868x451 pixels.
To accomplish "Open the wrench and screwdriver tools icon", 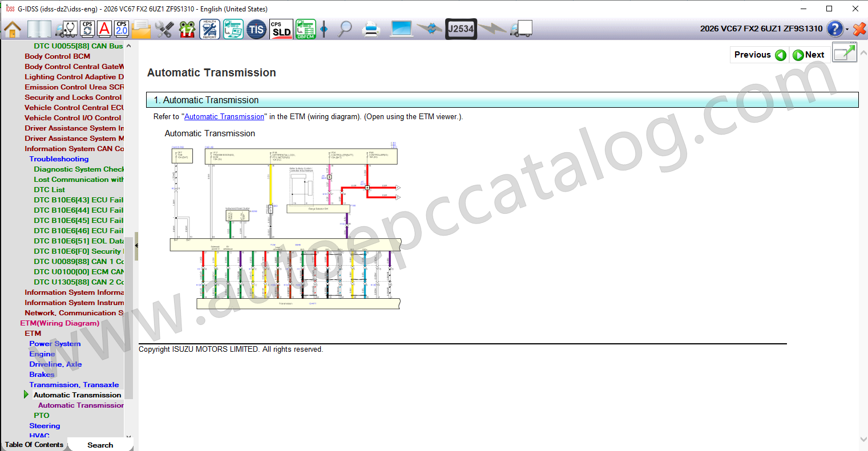I will click(x=164, y=29).
